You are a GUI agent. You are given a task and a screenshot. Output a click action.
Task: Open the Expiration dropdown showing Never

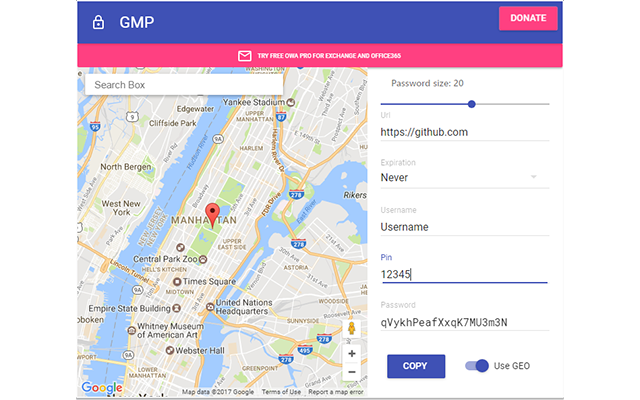(465, 178)
